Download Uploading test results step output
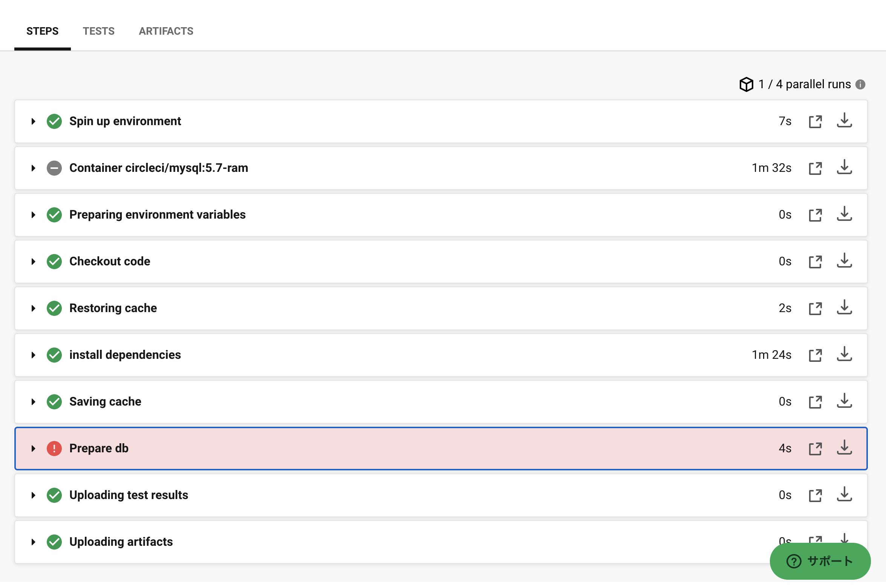 point(844,495)
